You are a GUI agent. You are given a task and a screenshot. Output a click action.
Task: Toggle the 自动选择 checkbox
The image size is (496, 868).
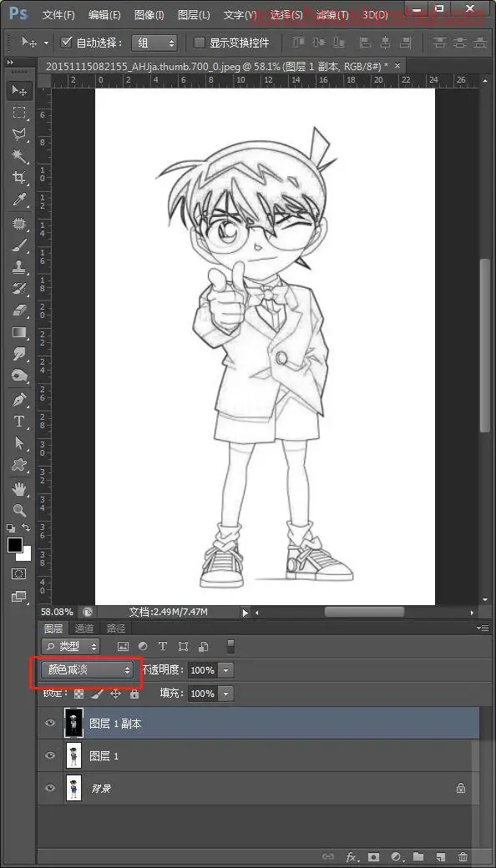coord(67,42)
